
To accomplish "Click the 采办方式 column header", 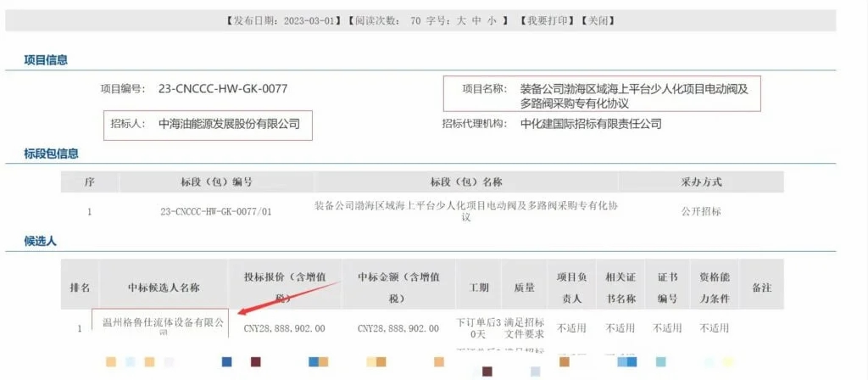I will (701, 182).
